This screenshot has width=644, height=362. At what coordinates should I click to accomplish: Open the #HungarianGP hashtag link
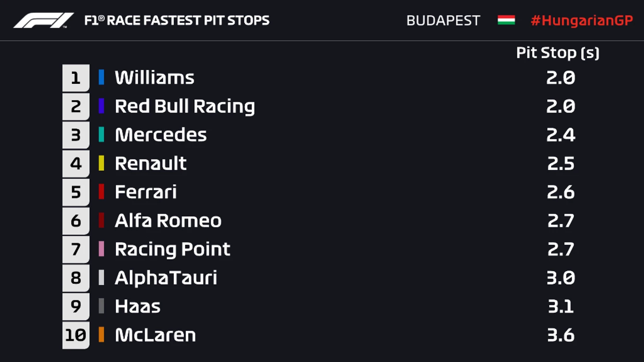coord(581,20)
